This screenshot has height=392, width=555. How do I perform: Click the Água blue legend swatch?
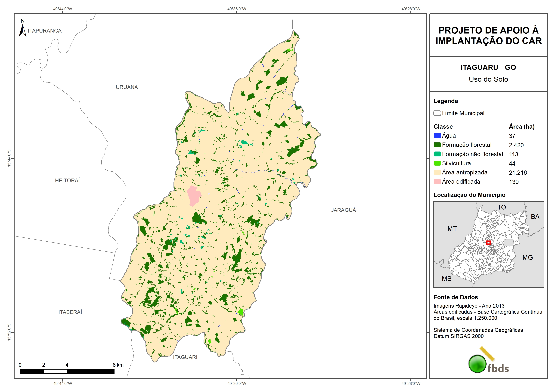[x=437, y=136]
